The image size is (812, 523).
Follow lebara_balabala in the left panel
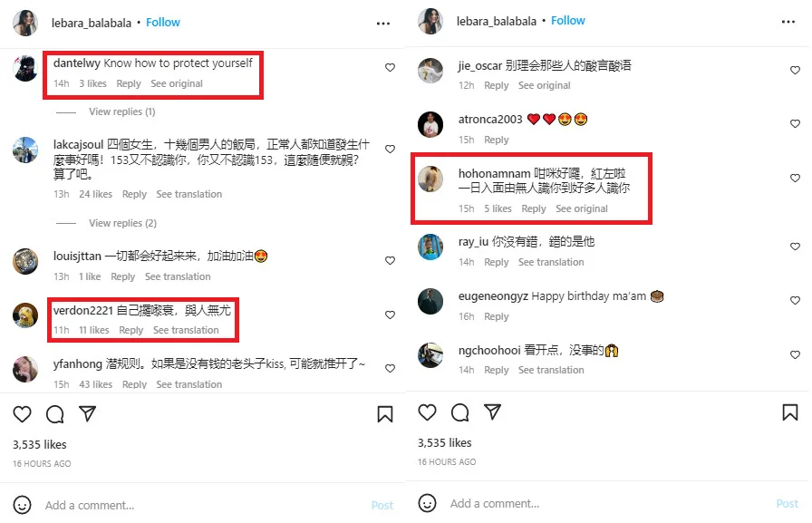tap(163, 23)
